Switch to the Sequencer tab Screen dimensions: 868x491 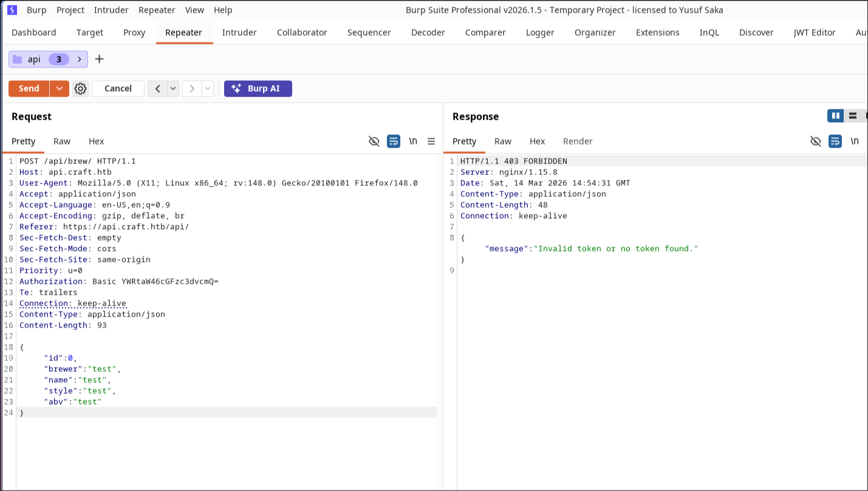pos(369,33)
